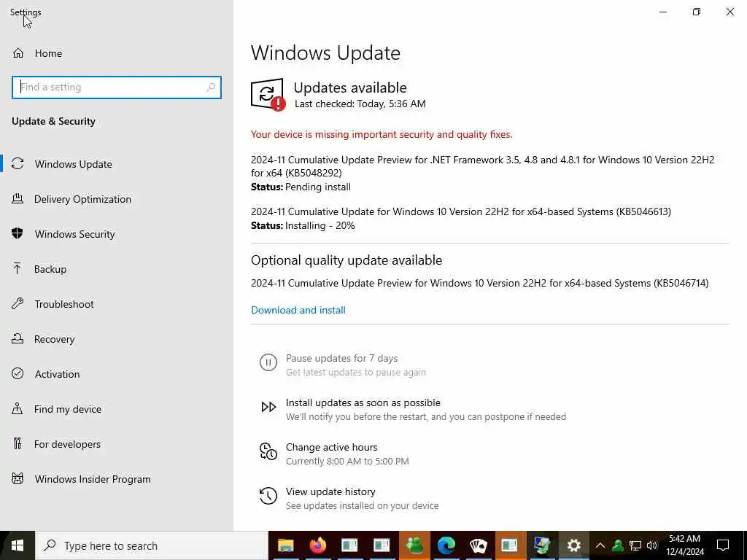The width and height of the screenshot is (747, 560).
Task: Click the Pending install status text
Action: (318, 187)
